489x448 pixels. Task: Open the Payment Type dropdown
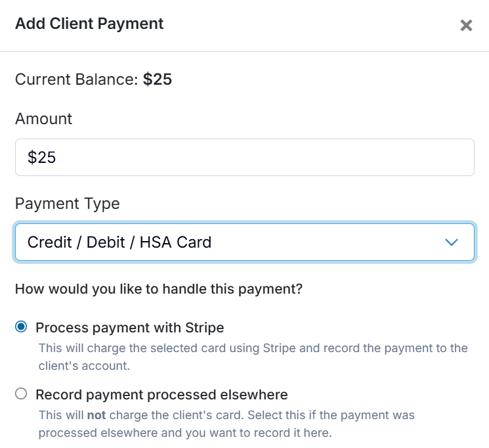point(244,242)
